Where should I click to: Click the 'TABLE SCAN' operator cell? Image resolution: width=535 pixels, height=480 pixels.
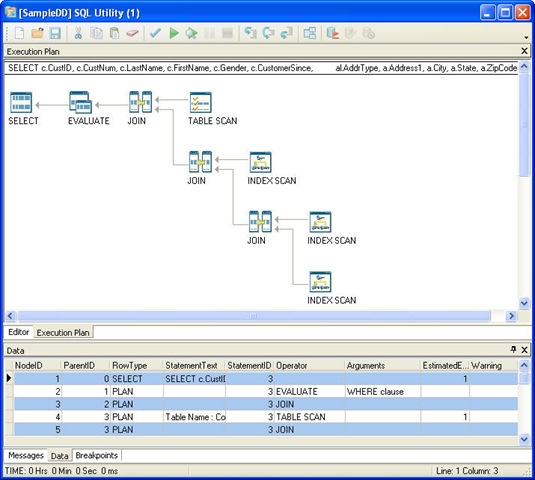(309, 417)
